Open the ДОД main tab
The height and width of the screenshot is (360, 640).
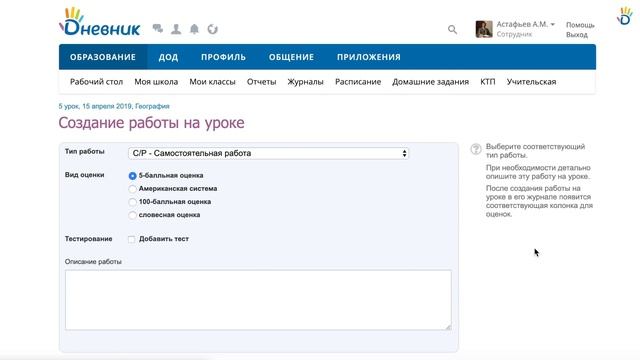tap(169, 57)
